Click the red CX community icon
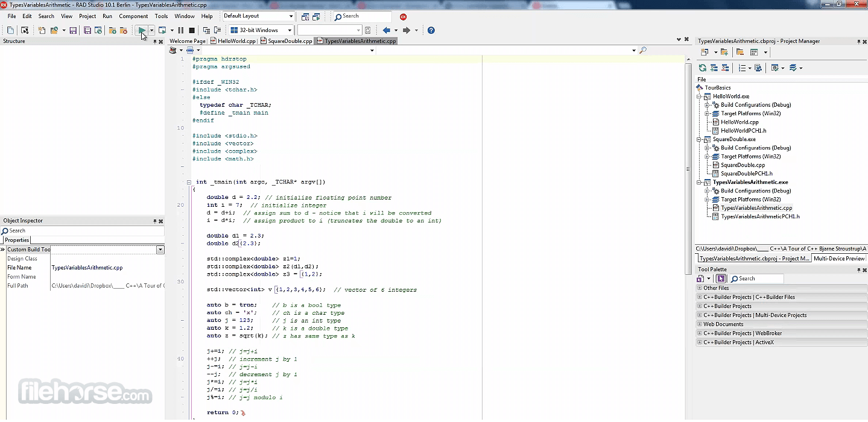Screen dimensions: 868x422 pos(404,17)
